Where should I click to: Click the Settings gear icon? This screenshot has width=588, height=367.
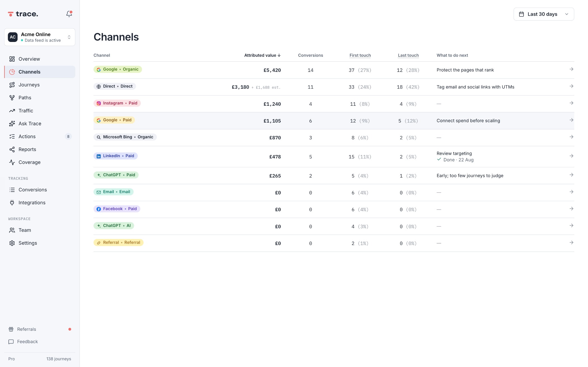pos(12,243)
